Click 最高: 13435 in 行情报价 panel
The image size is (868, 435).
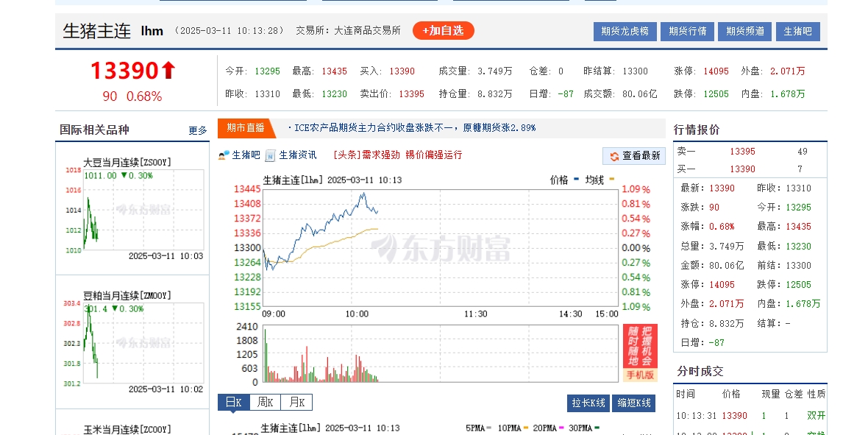point(784,227)
